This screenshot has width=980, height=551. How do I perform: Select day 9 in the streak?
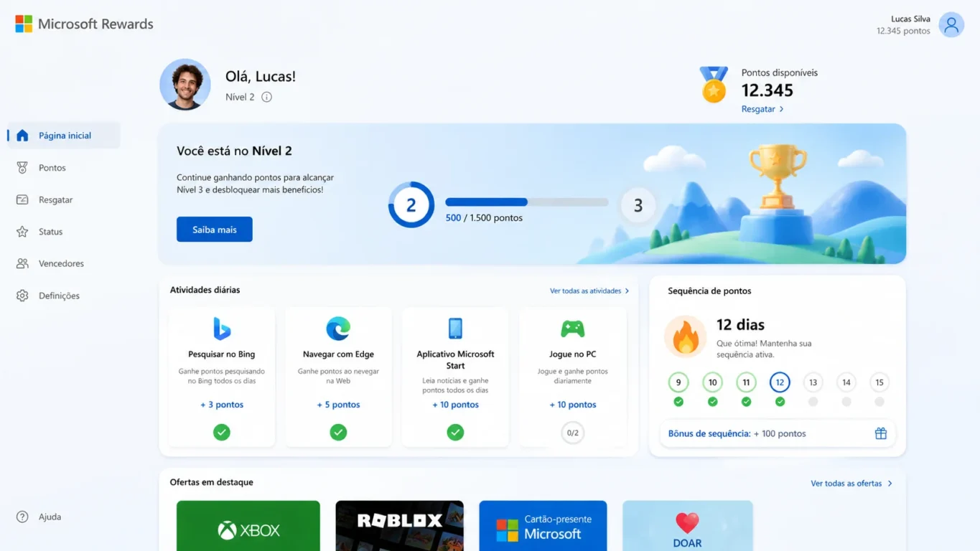tap(678, 382)
